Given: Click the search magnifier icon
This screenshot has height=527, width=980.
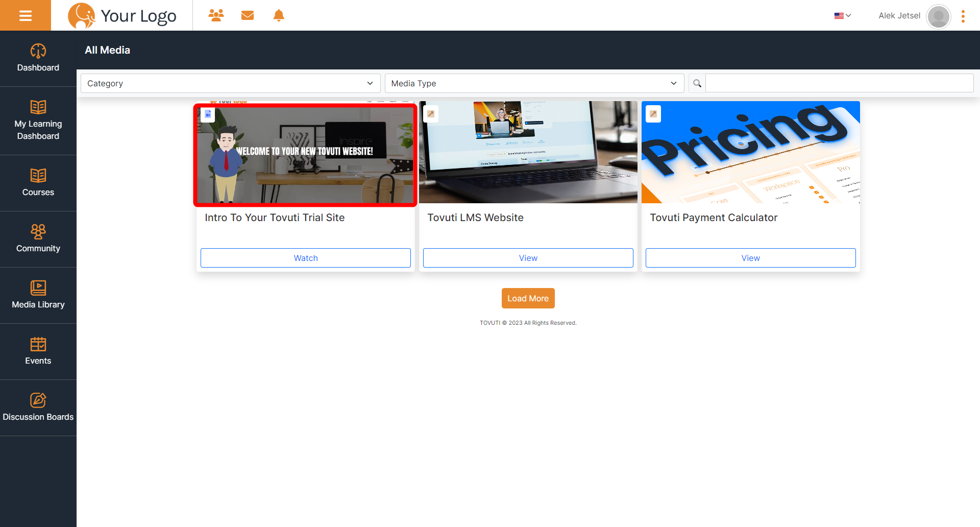Looking at the screenshot, I should pos(697,83).
